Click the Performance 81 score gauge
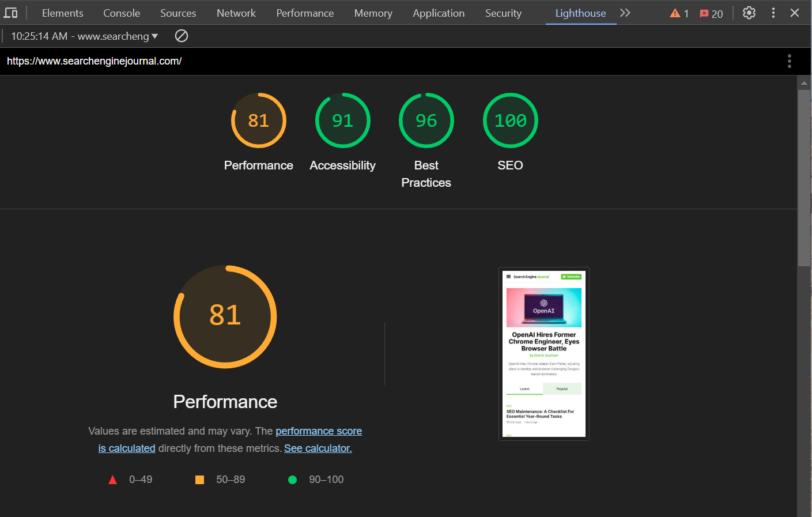 [258, 120]
